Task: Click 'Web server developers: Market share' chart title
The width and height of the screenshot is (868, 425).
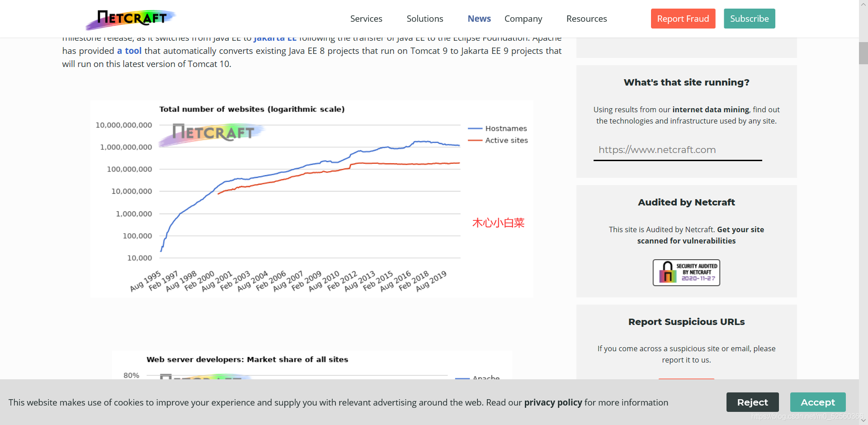Action: click(x=247, y=359)
